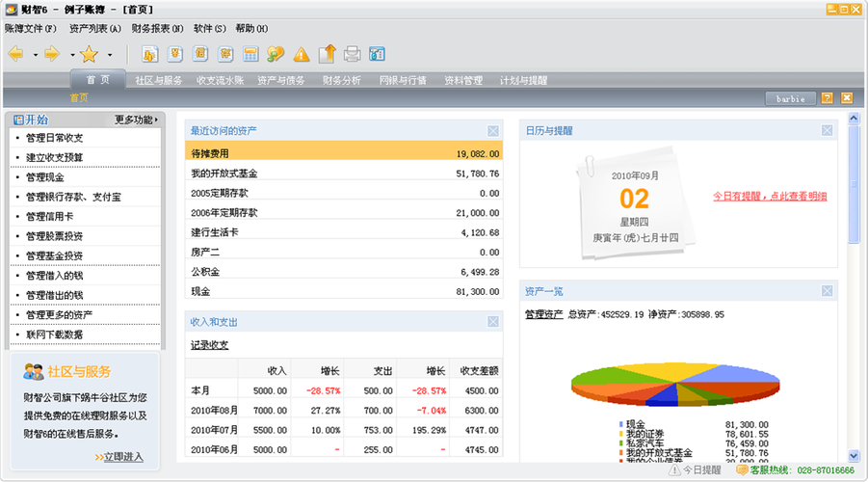The width and height of the screenshot is (868, 482).
Task: Open dropdown arrow beside favorites star
Action: click(109, 55)
